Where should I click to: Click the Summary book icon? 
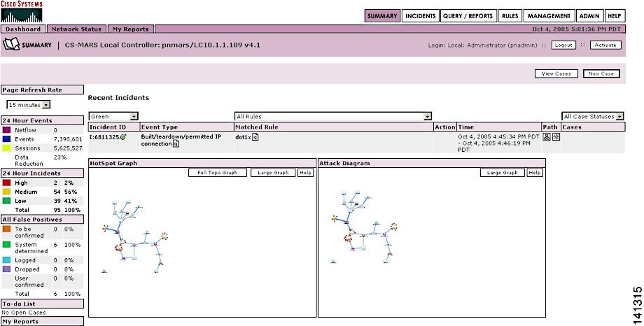tap(11, 44)
